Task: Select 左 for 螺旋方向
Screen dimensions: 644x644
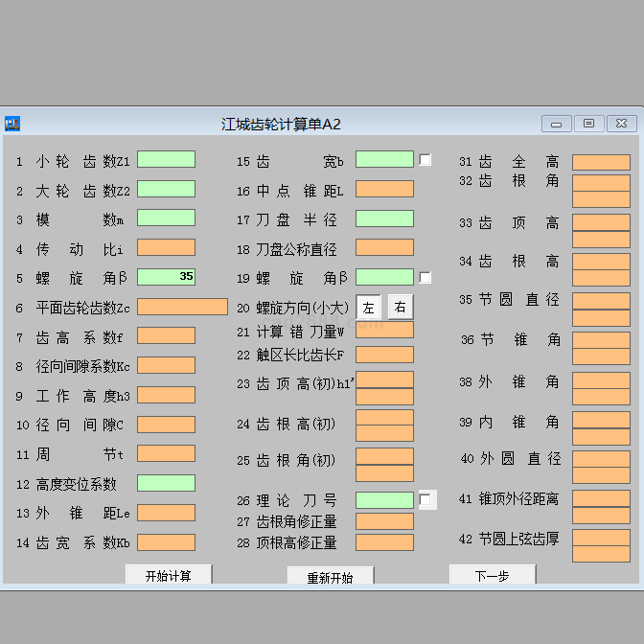Action: tap(369, 308)
